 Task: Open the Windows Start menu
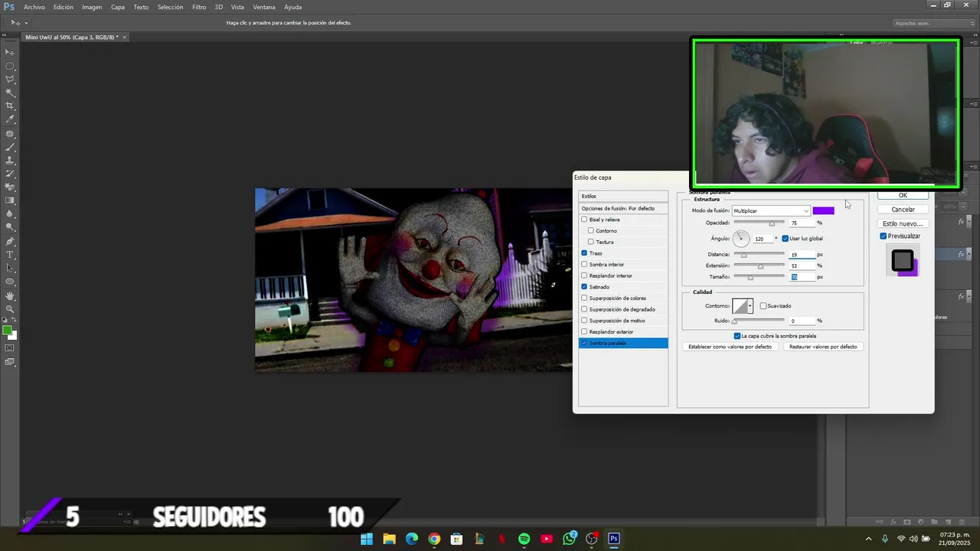pos(367,539)
